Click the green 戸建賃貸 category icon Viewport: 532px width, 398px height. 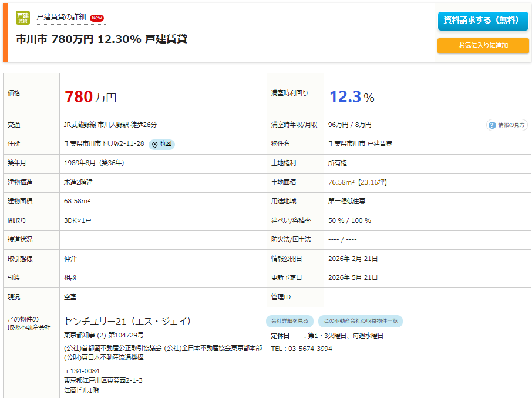[23, 18]
